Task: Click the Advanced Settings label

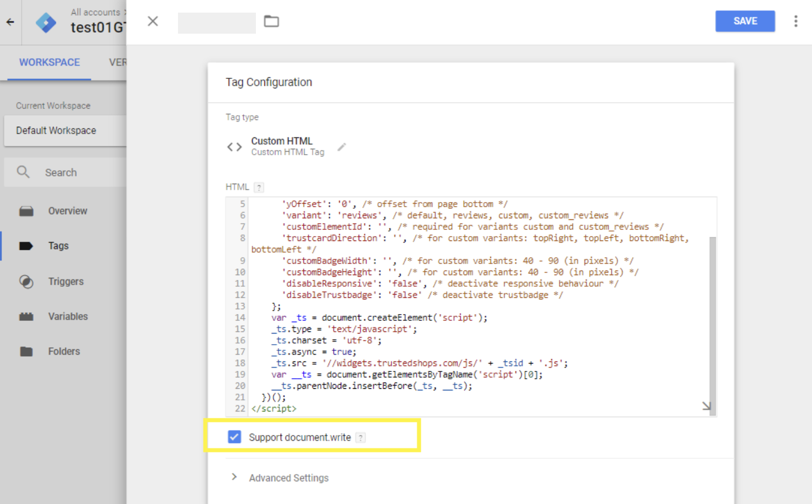Action: click(x=289, y=478)
